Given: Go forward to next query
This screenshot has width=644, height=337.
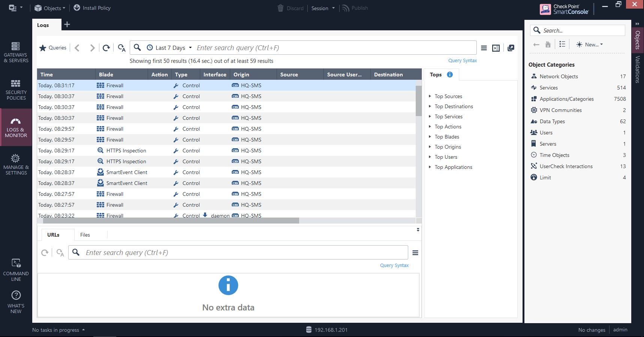Looking at the screenshot, I should (x=92, y=48).
